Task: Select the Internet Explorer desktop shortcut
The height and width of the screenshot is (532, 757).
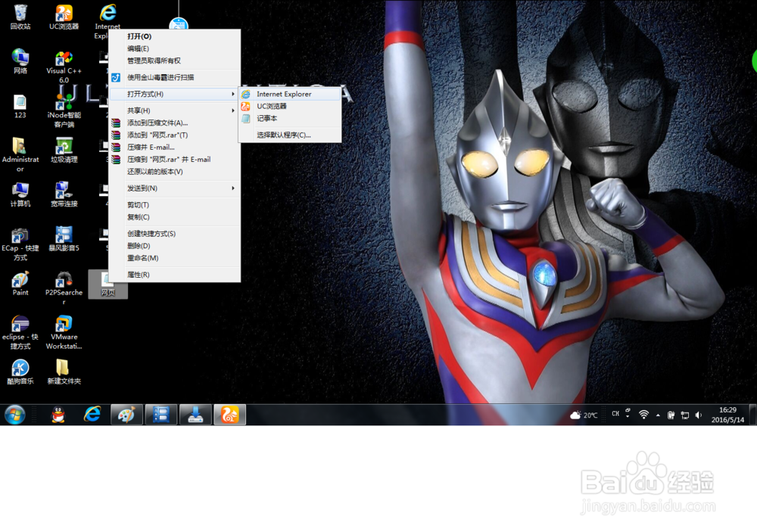Action: tap(107, 21)
